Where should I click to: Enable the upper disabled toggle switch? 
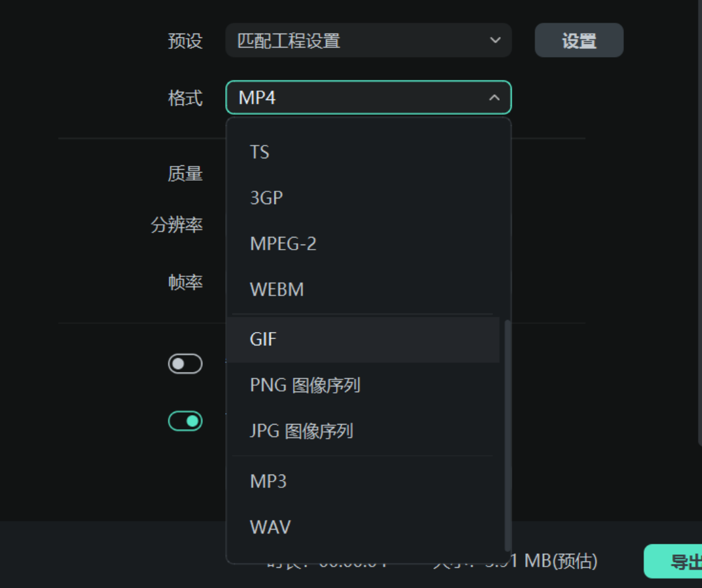click(184, 362)
